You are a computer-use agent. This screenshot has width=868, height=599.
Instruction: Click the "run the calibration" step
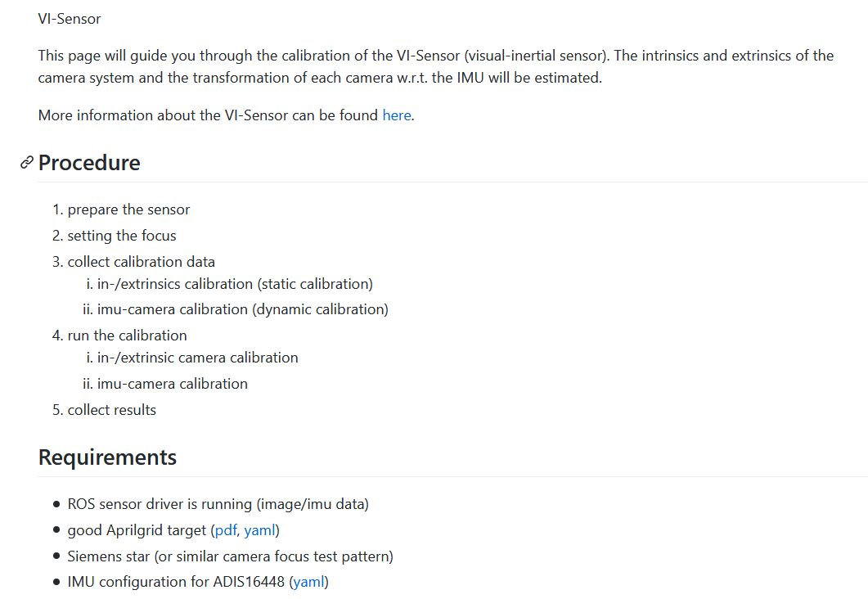127,336
